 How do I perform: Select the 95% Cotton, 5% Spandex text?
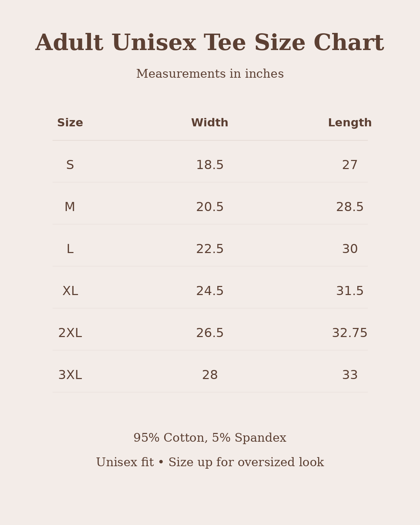tap(210, 438)
